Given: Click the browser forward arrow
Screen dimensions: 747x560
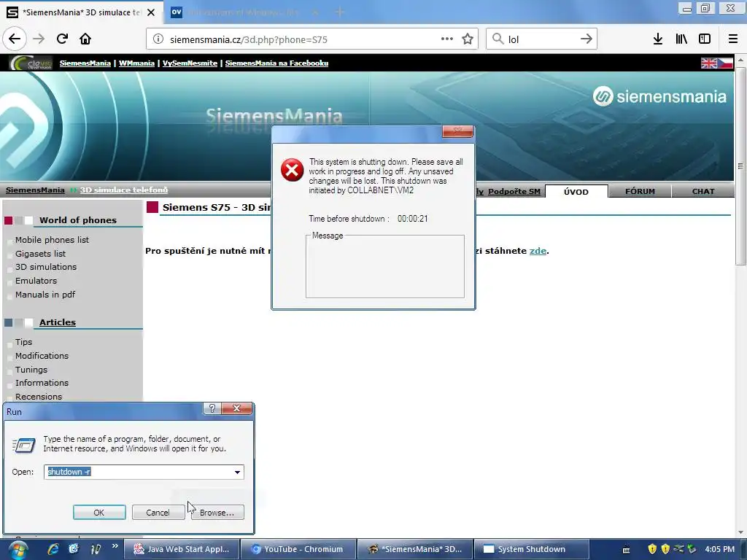Looking at the screenshot, I should pos(39,39).
